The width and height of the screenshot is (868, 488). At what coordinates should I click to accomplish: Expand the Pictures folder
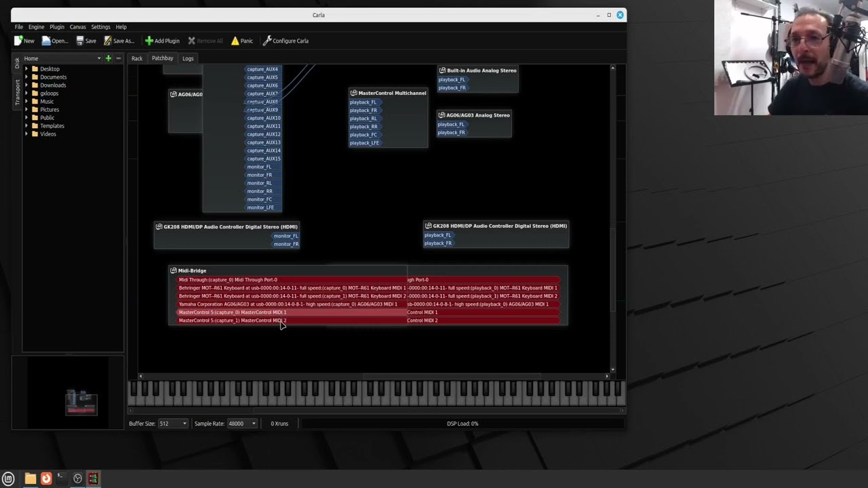(x=26, y=110)
